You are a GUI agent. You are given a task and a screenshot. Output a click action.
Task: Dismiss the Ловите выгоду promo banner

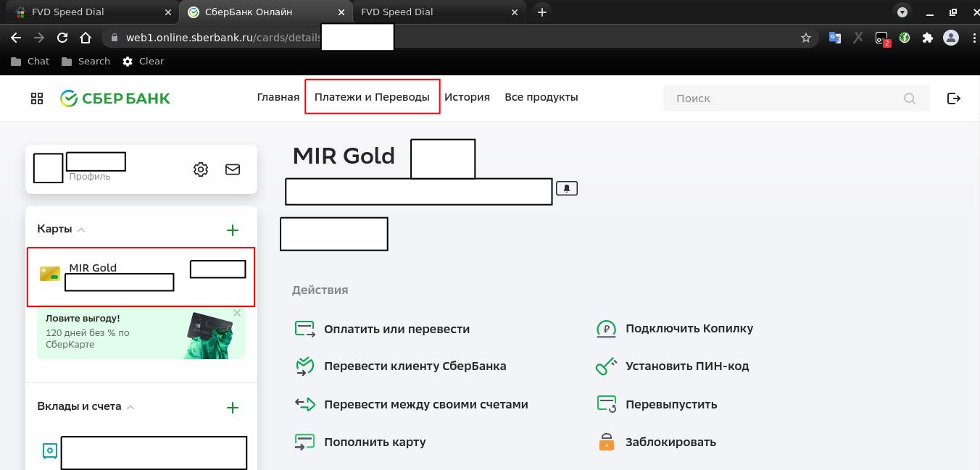(237, 313)
